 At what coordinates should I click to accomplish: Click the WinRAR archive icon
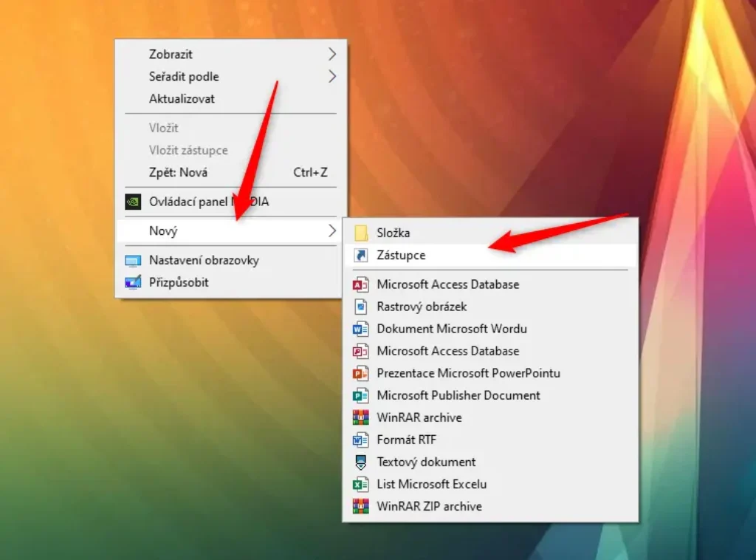pos(360,417)
